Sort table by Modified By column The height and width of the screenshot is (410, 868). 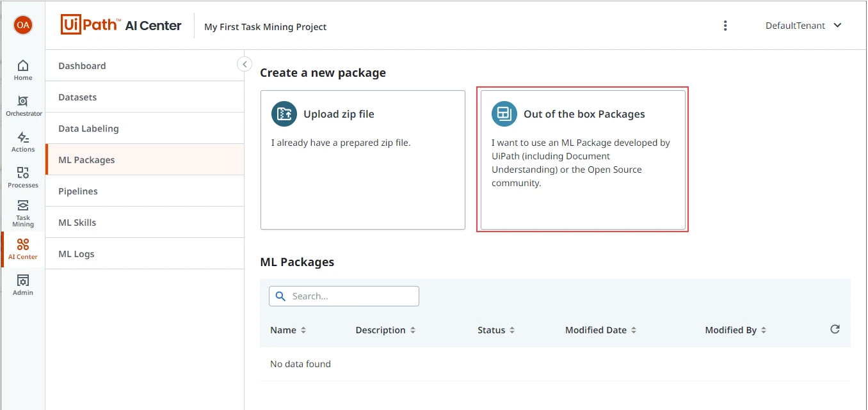pyautogui.click(x=736, y=330)
